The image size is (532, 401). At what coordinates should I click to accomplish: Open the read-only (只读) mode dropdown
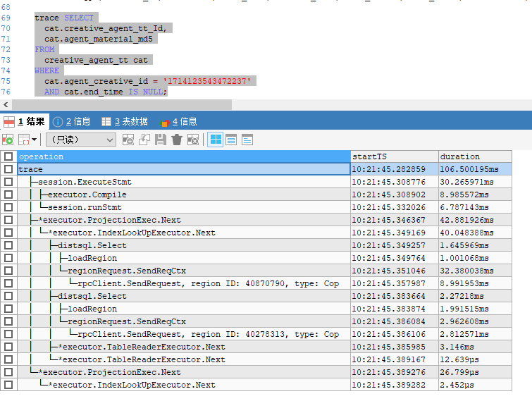(80, 140)
